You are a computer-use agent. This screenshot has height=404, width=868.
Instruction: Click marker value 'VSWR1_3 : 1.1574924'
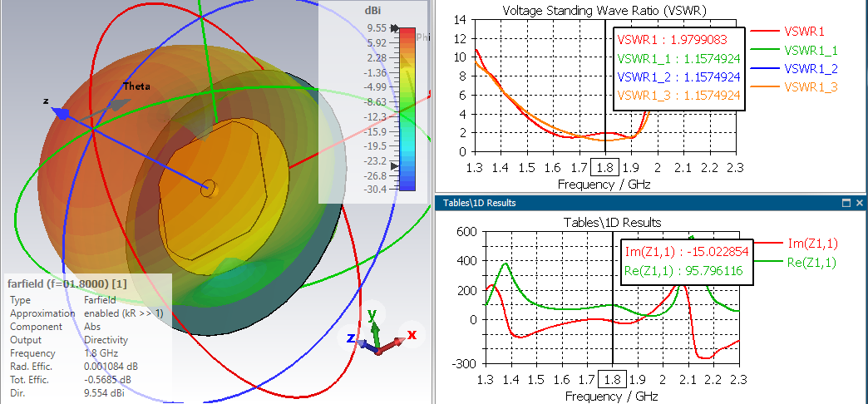(x=678, y=94)
